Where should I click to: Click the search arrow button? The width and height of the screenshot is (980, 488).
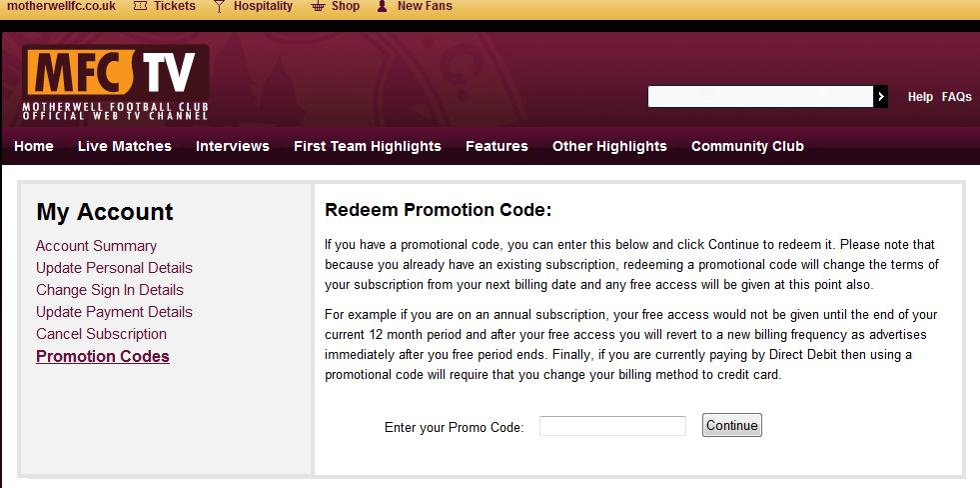point(881,96)
